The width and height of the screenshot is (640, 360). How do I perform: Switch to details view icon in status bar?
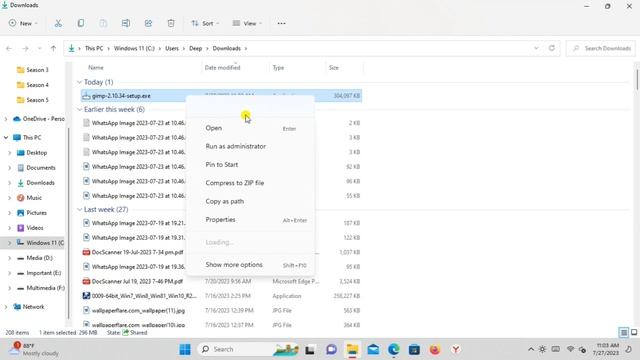[x=624, y=333]
